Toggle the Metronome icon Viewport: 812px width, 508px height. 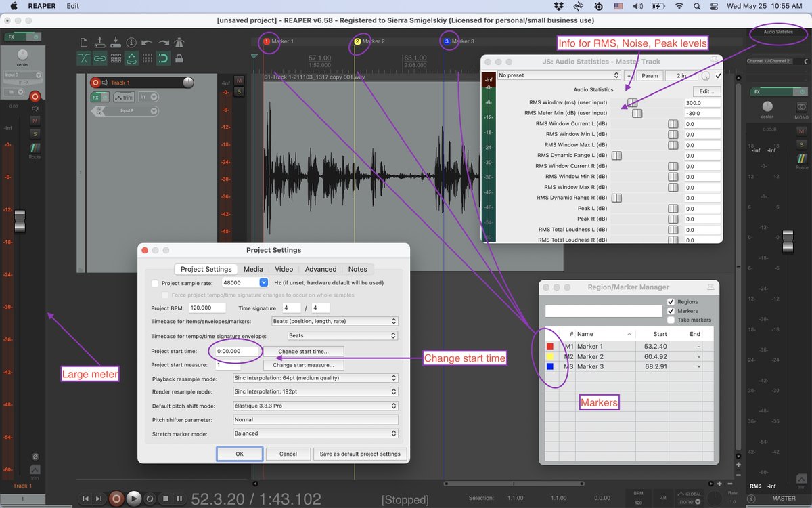pos(179,42)
